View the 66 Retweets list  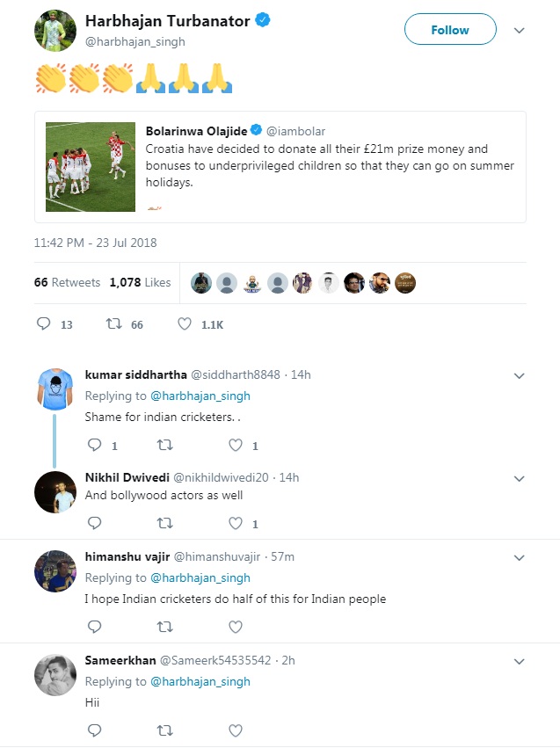pos(67,282)
